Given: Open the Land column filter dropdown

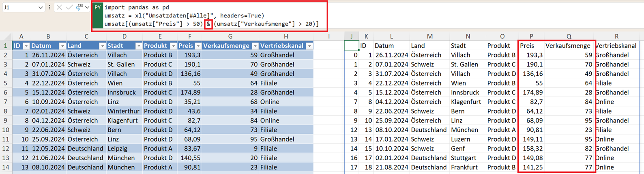Looking at the screenshot, I should [x=102, y=46].
